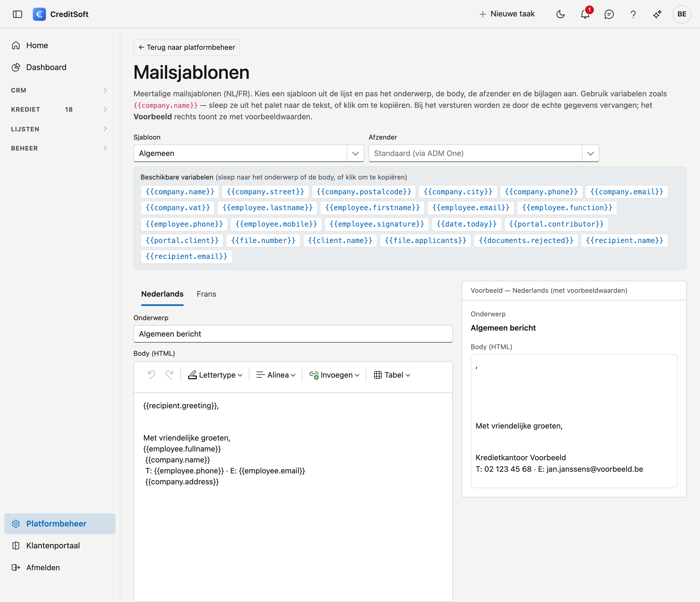
Task: Copy the {{employee.function}} variable chip
Action: point(567,207)
